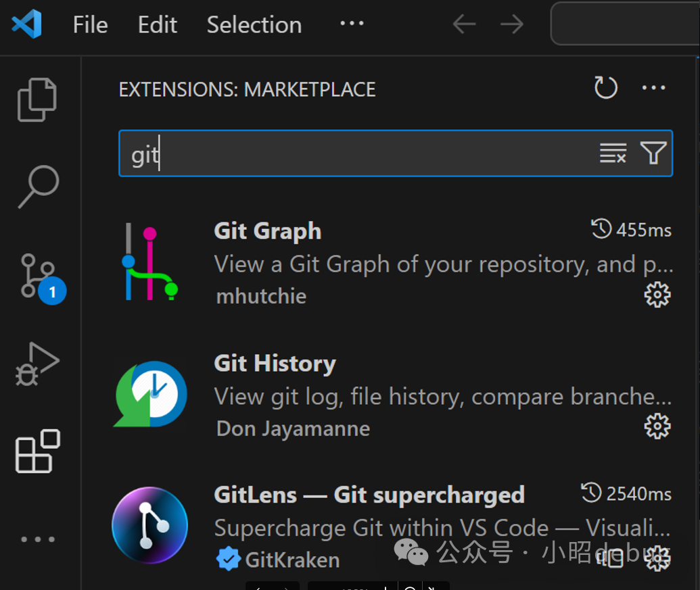This screenshot has height=590, width=700.
Task: Click Git Graph description text
Action: (443, 264)
